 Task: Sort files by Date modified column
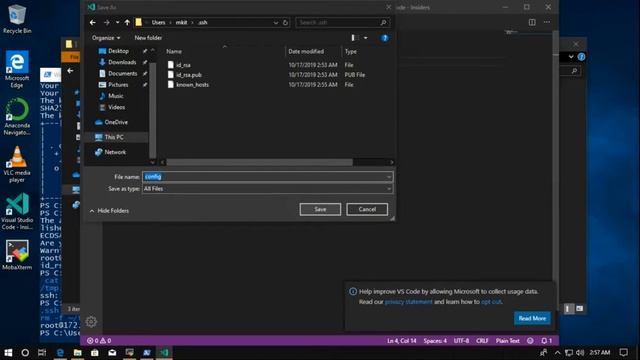pyautogui.click(x=306, y=51)
